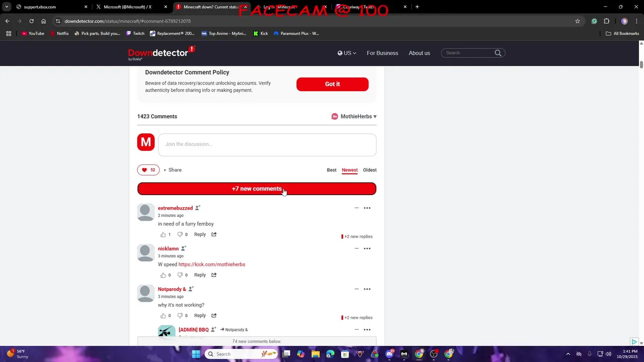Open the Discord app in the taskbar

(x=389, y=354)
